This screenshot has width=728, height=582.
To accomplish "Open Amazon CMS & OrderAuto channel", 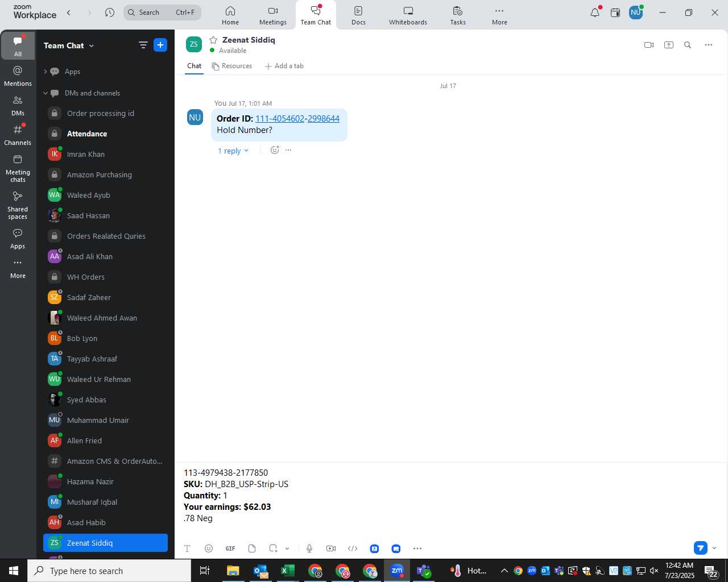I will tap(106, 461).
